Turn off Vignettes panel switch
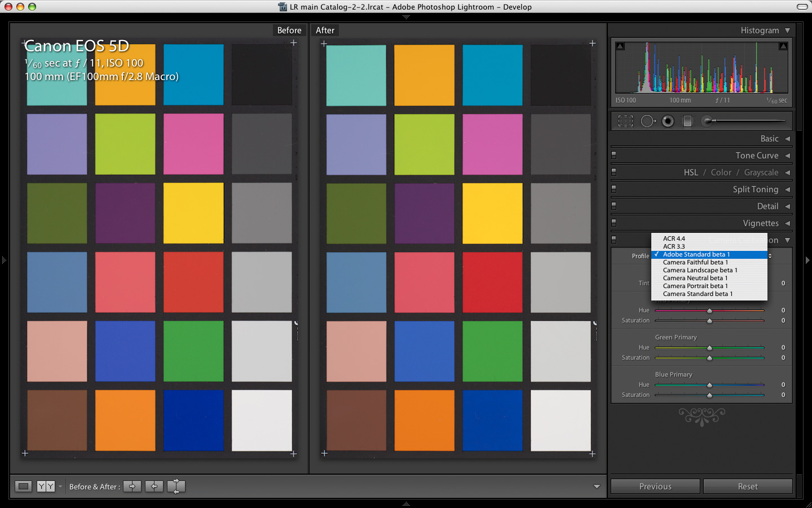 [614, 223]
